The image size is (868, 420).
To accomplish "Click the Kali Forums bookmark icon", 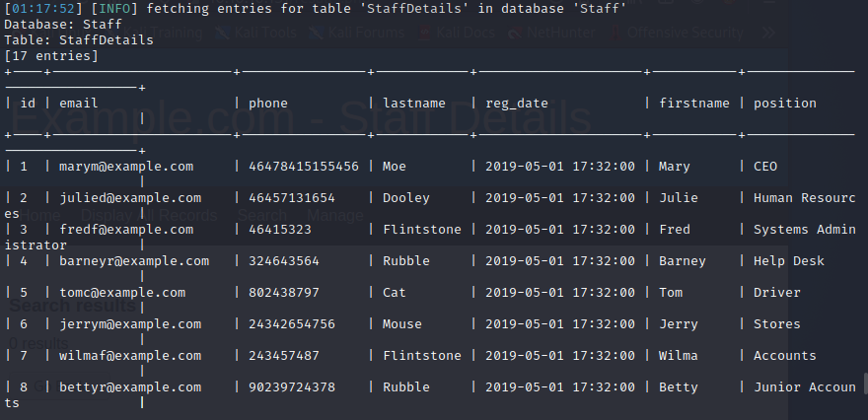I will (x=317, y=33).
